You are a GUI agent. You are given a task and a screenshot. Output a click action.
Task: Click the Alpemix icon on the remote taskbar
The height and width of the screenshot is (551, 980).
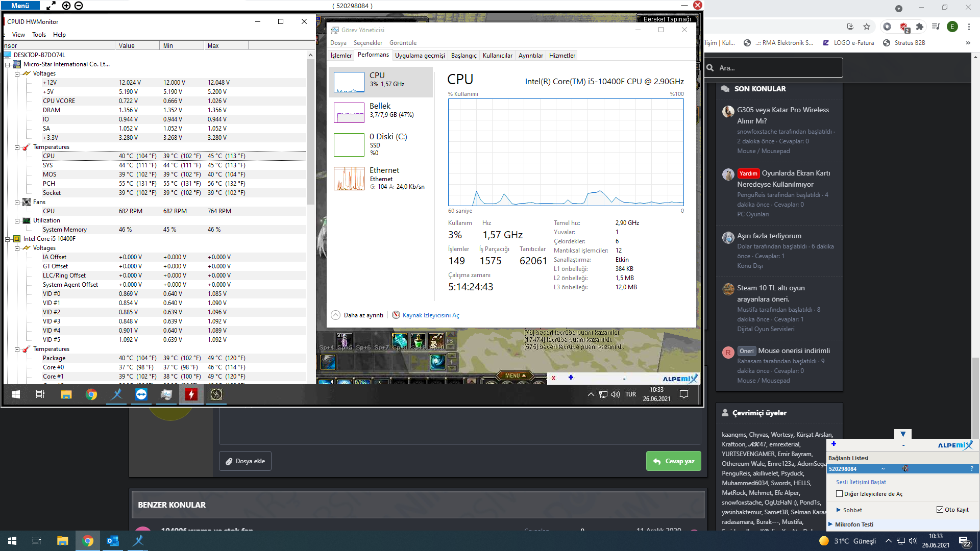[117, 394]
